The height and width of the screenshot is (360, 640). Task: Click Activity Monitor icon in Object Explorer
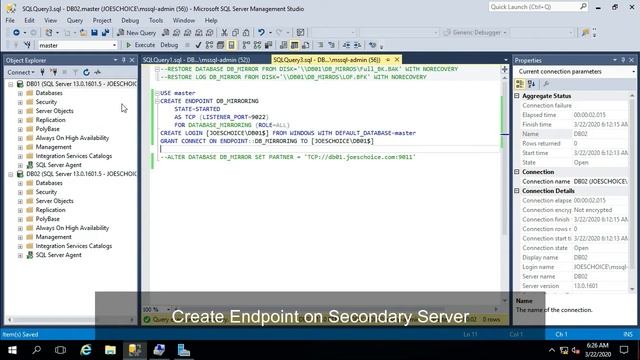pyautogui.click(x=97, y=72)
